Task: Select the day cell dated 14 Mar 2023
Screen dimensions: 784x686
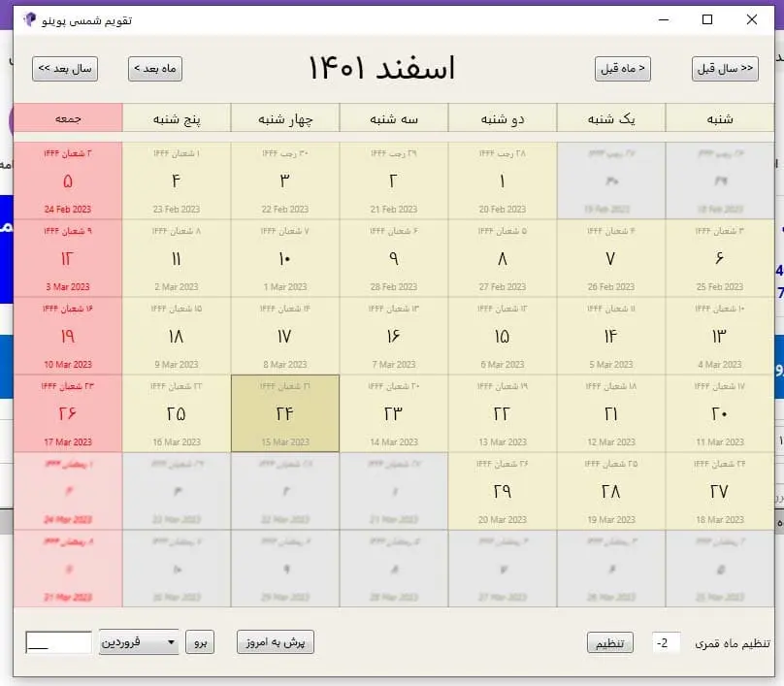Action: [394, 413]
